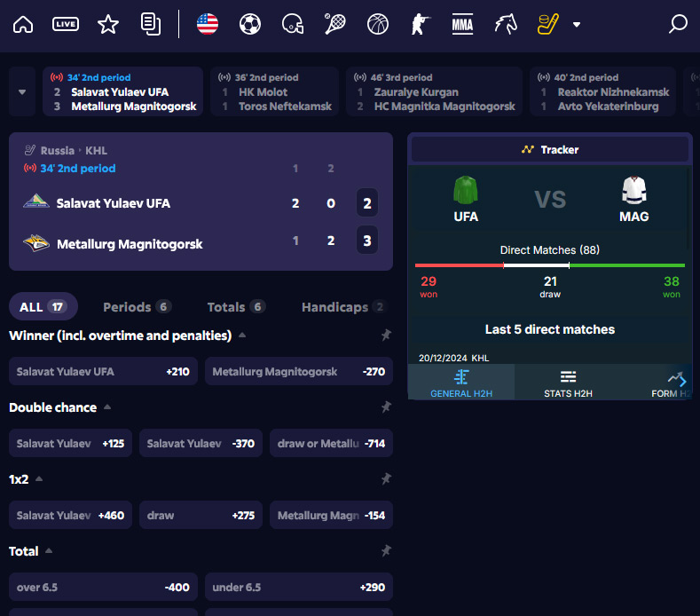700x616 pixels.
Task: Click the tracker widget scrollbar
Action: 689,208
